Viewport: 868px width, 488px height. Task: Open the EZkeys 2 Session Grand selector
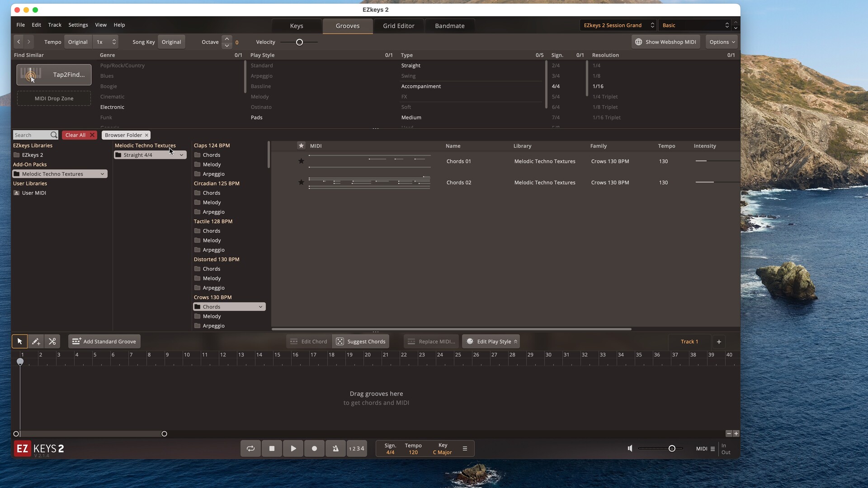[x=618, y=25]
